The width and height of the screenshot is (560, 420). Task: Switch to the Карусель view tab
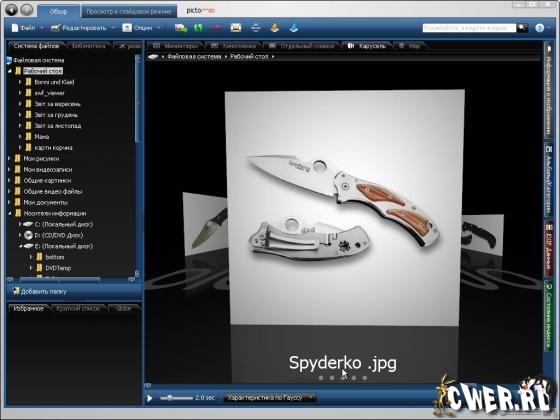367,46
